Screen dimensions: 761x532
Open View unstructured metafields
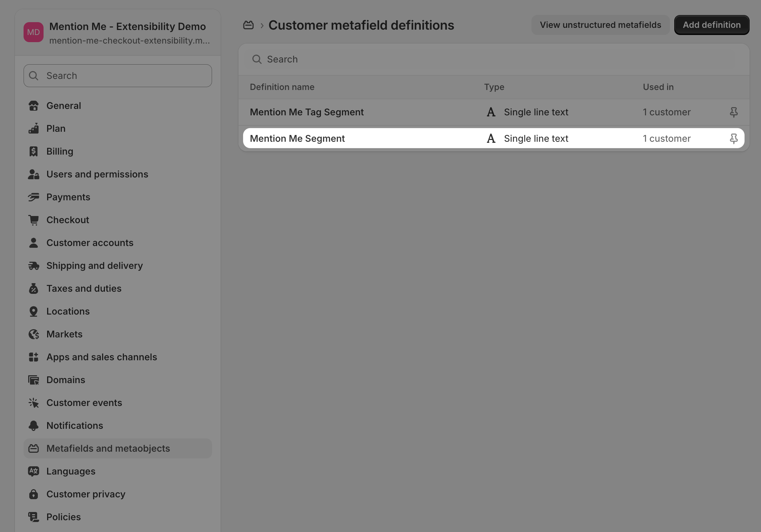coord(600,25)
